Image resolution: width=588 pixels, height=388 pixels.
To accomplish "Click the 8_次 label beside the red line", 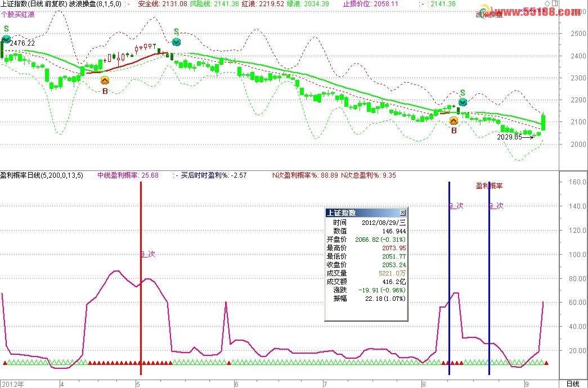I will tap(148, 254).
